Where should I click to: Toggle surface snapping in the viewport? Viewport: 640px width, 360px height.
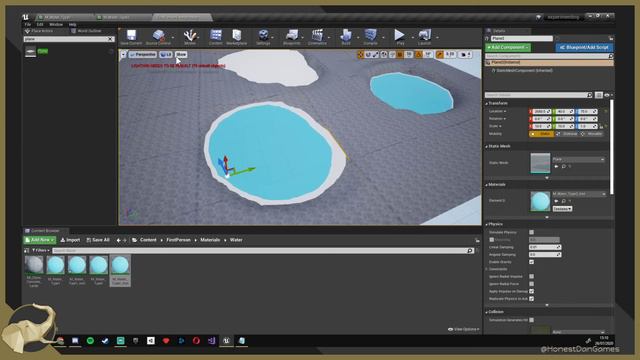tap(392, 54)
